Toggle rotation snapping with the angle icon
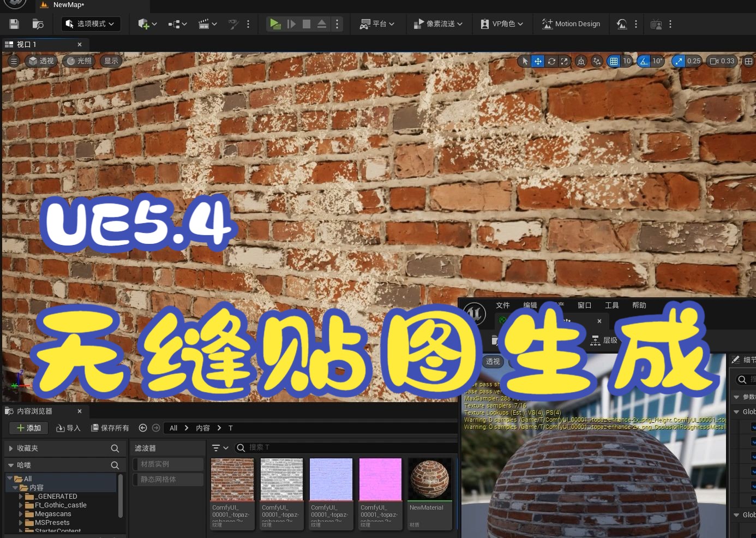Screen dimensions: 756x538 tap(644, 61)
